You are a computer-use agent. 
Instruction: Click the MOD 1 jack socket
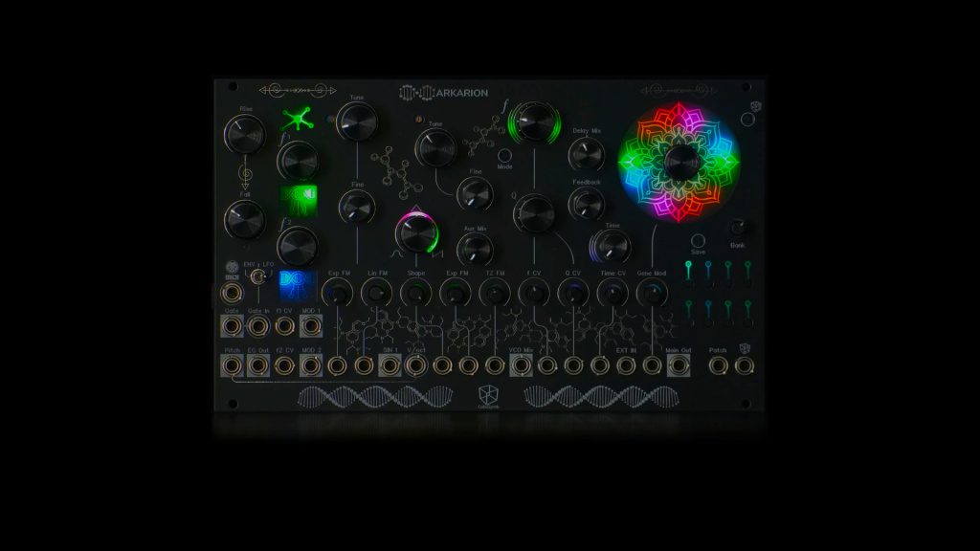[x=311, y=327]
